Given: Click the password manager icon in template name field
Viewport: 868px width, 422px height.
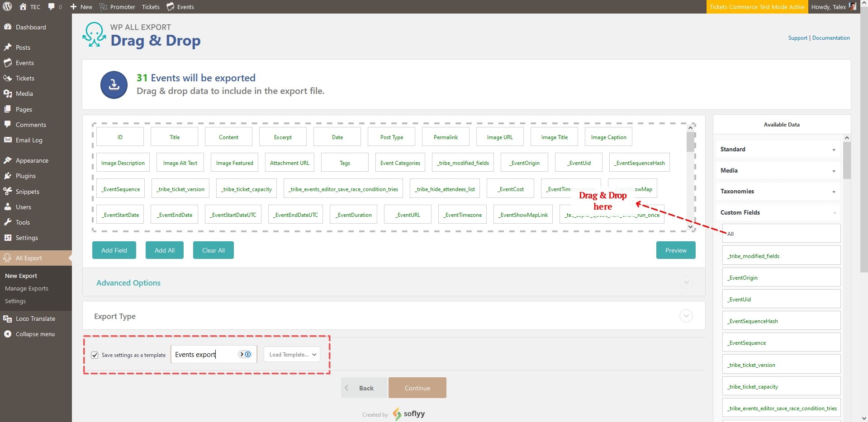Looking at the screenshot, I should 245,354.
